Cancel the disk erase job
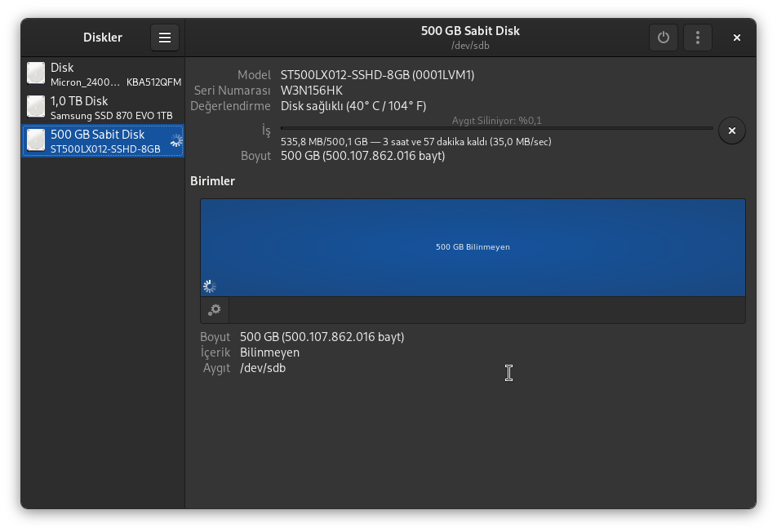This screenshot has width=777, height=532. (x=731, y=131)
